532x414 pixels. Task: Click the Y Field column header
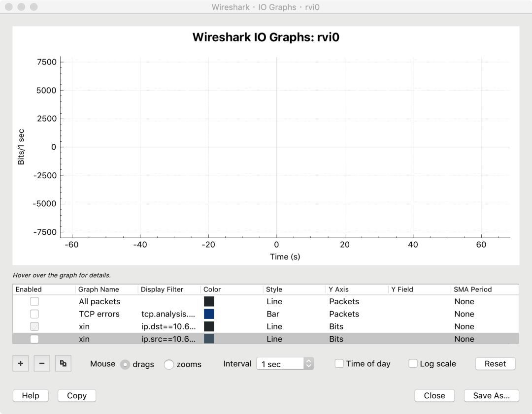coord(402,289)
